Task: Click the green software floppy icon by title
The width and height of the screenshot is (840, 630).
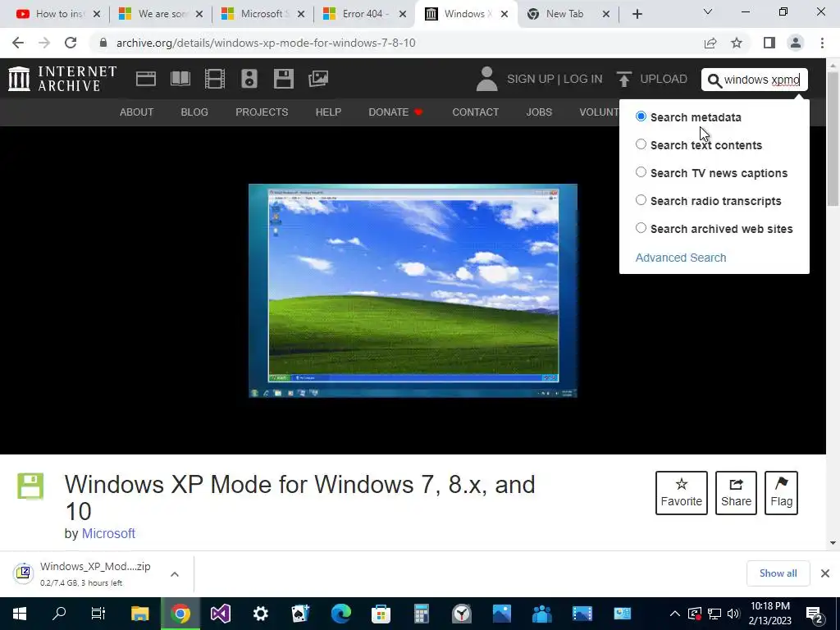Action: [x=30, y=486]
